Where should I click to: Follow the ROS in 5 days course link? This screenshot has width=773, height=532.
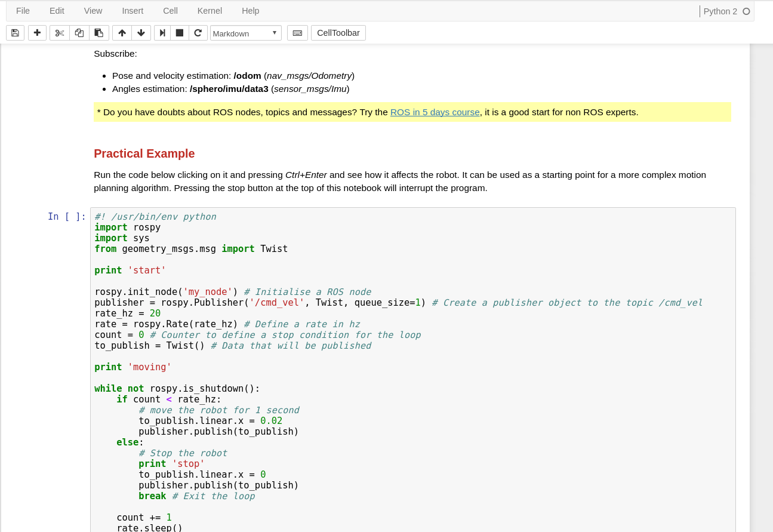(x=435, y=112)
